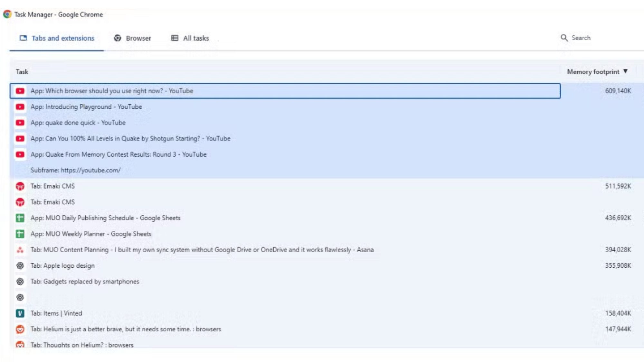Image resolution: width=644 pixels, height=362 pixels.
Task: Click Sheets icon for MUO Daily Publishing Schedule
Action: (x=20, y=218)
